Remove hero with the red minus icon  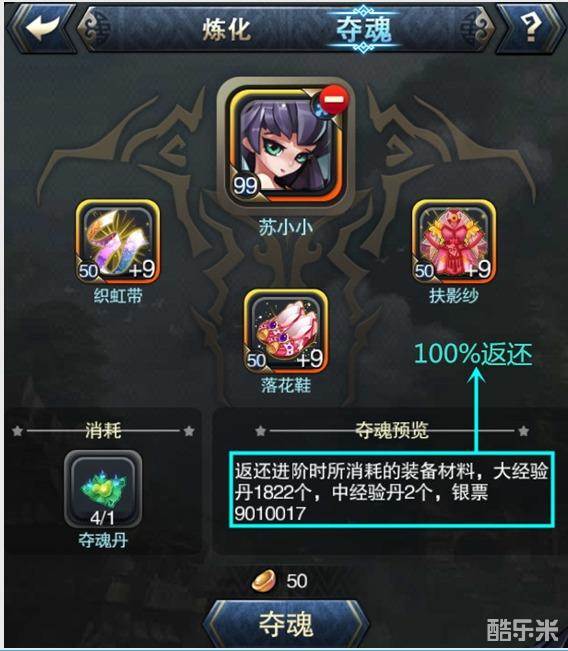[x=335, y=100]
